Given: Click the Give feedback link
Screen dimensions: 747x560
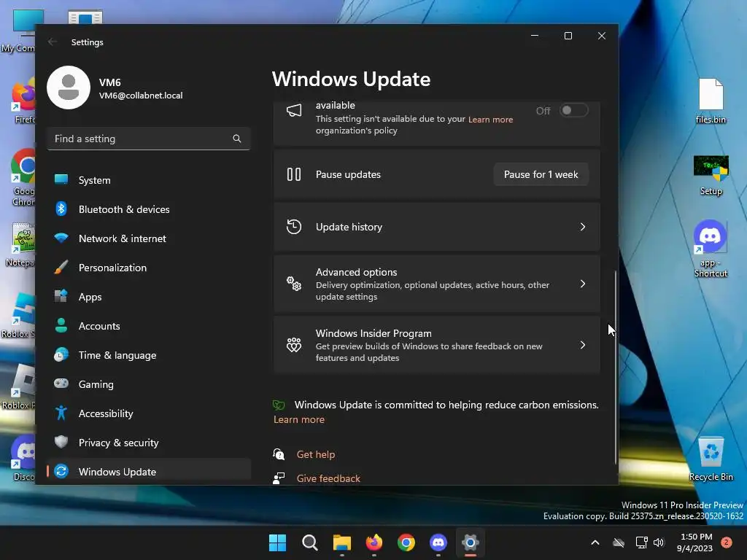Looking at the screenshot, I should 328,478.
